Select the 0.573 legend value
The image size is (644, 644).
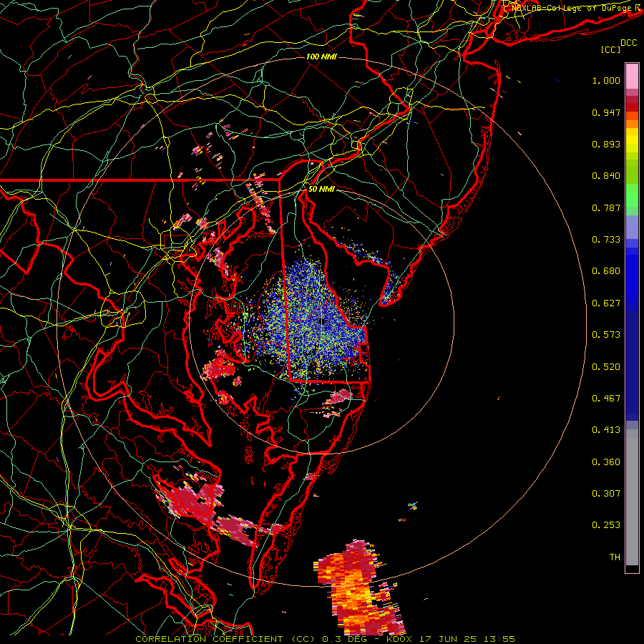point(606,335)
